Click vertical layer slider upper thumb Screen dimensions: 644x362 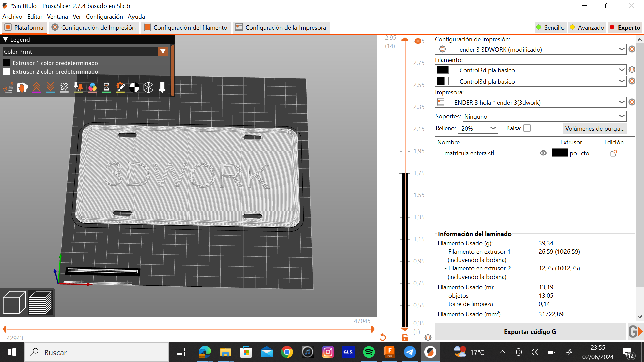(405, 40)
